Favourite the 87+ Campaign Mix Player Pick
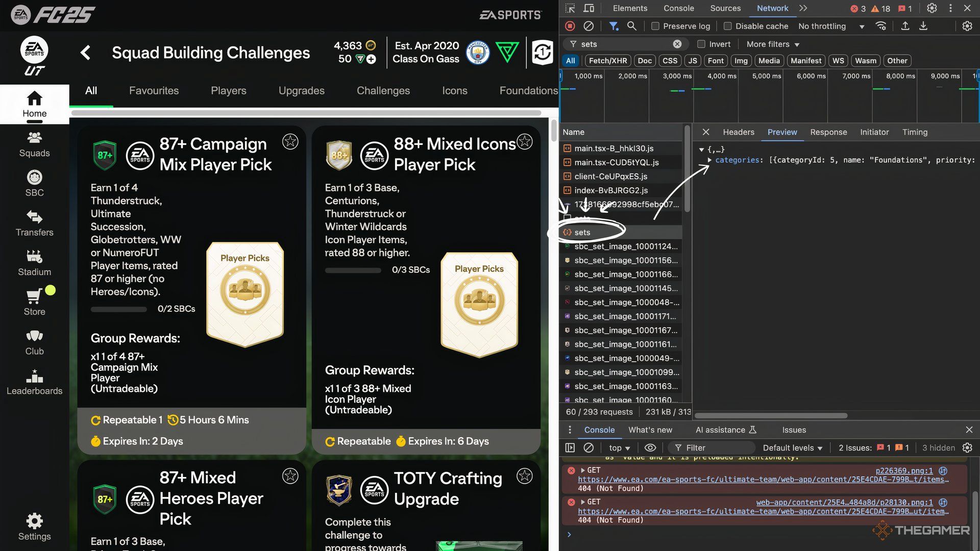Viewport: 980px width, 551px height. coord(290,141)
